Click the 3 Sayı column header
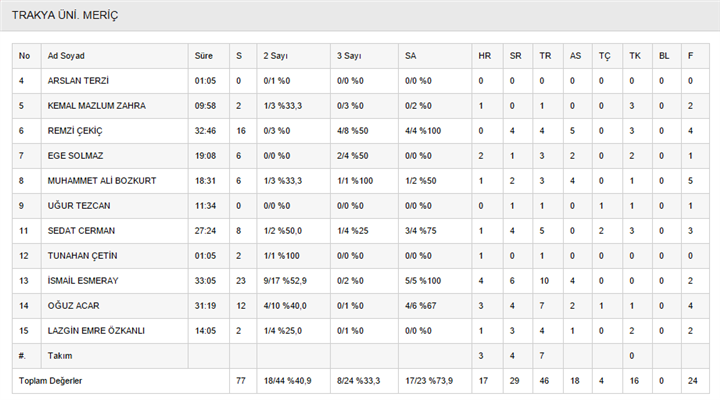This screenshot has height=400, width=720. [349, 56]
